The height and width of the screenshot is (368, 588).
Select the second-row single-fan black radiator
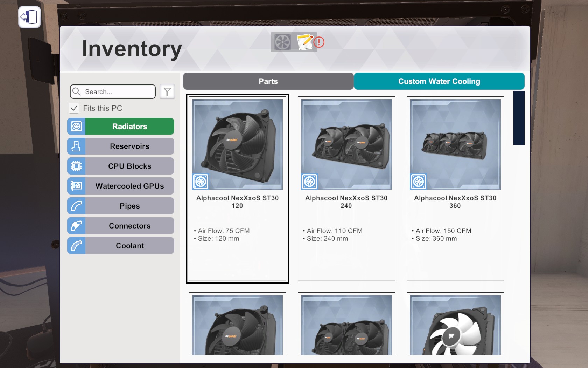(x=238, y=325)
